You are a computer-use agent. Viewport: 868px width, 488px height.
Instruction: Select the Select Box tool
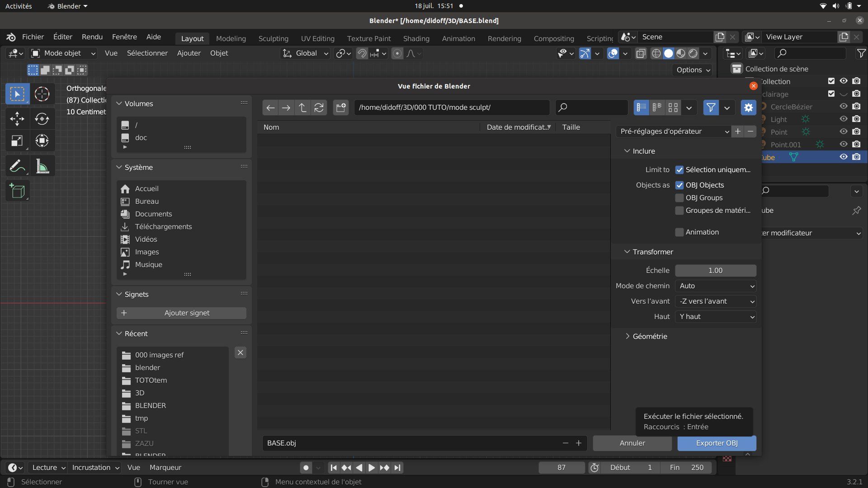(x=17, y=94)
